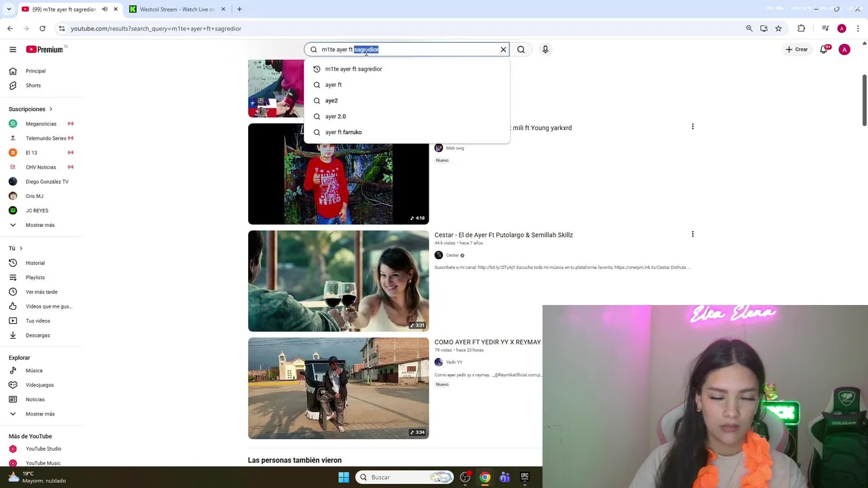Open Shorts in the sidebar

tap(33, 85)
